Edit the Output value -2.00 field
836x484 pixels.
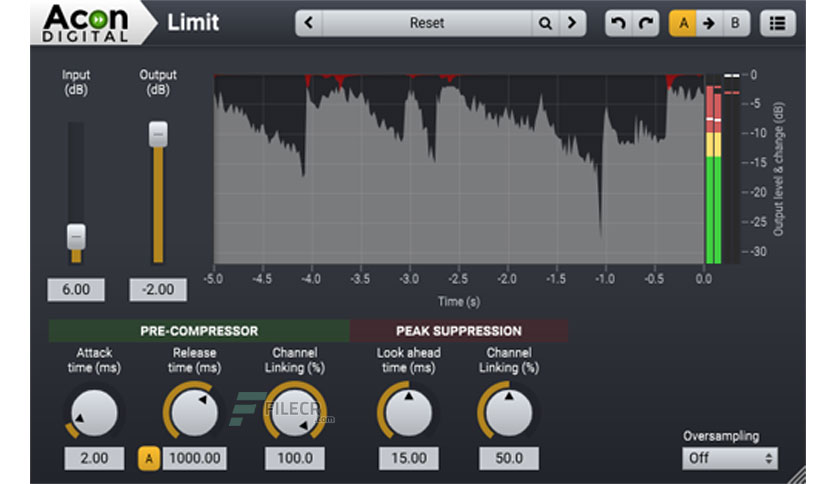click(x=158, y=289)
